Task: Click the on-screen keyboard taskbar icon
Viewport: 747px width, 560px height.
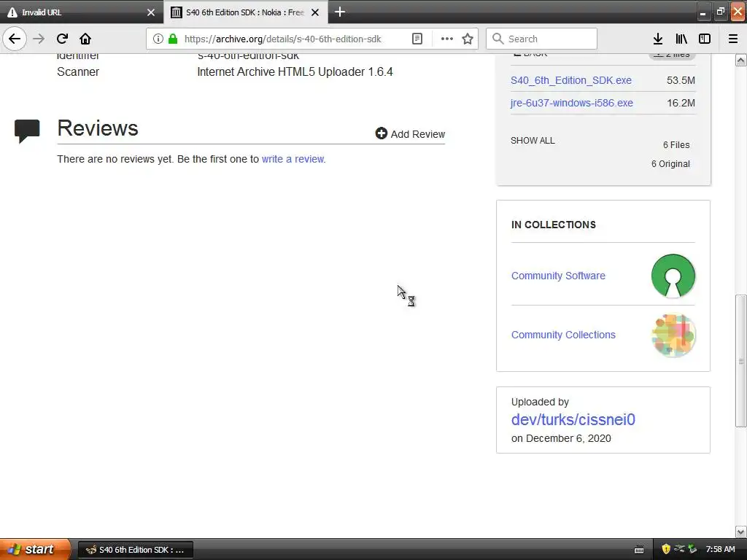Action: click(x=639, y=550)
